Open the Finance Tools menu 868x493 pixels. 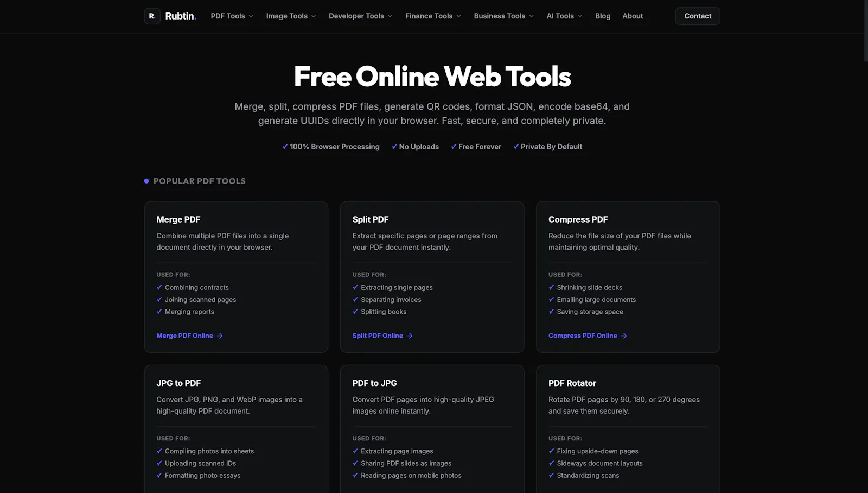[433, 16]
